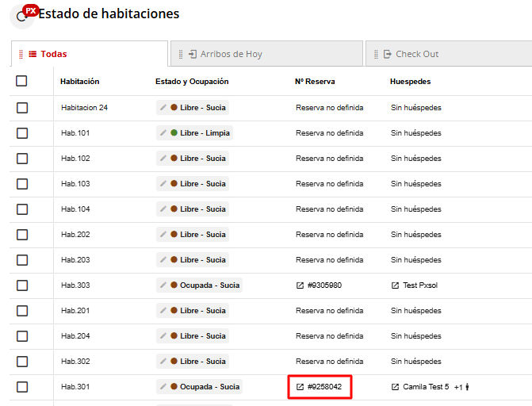Open guest Test Pxsol link
This screenshot has height=406, width=532.
(x=419, y=285)
